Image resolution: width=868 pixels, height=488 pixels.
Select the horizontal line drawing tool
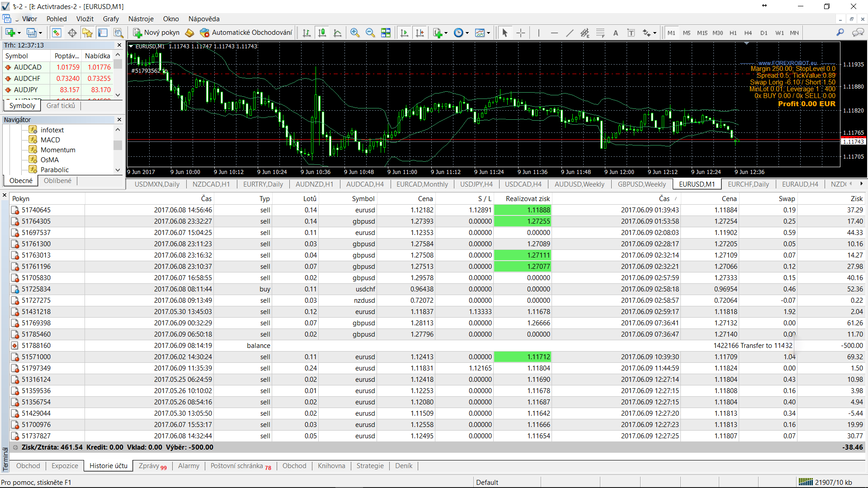(x=554, y=33)
